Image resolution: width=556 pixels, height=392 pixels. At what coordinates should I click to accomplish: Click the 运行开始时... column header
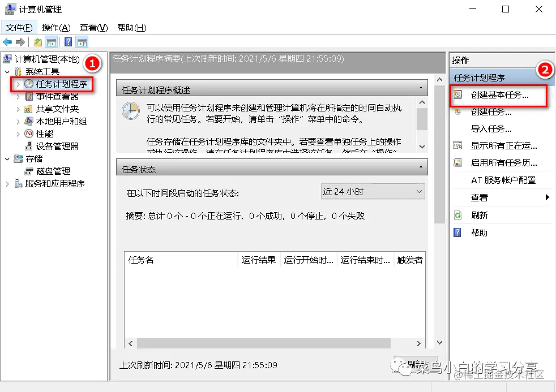pos(309,260)
